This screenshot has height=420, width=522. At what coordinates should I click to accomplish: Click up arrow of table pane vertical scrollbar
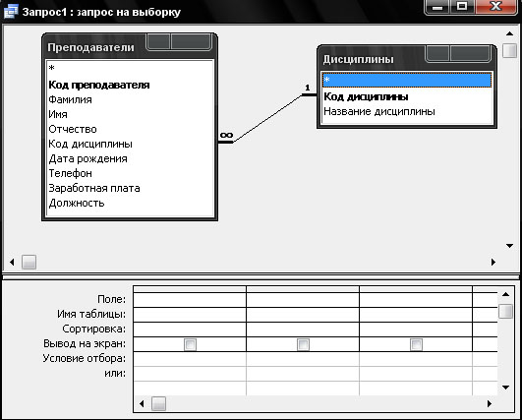click(x=509, y=33)
